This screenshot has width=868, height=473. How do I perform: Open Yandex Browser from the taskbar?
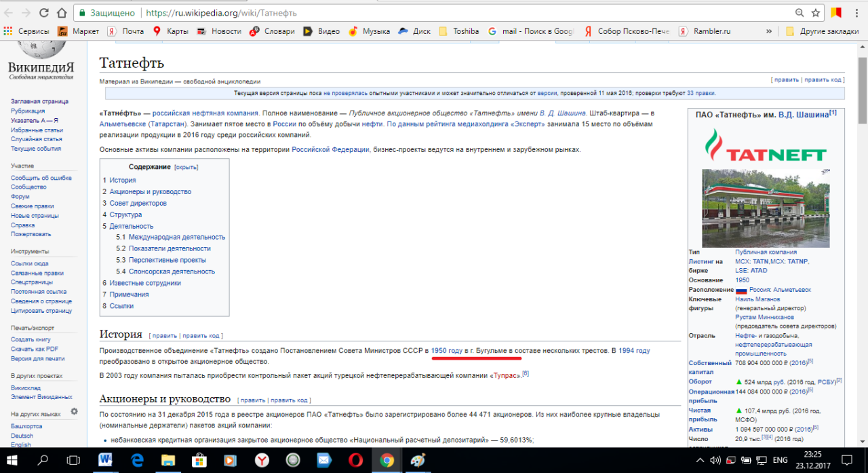coord(262,460)
